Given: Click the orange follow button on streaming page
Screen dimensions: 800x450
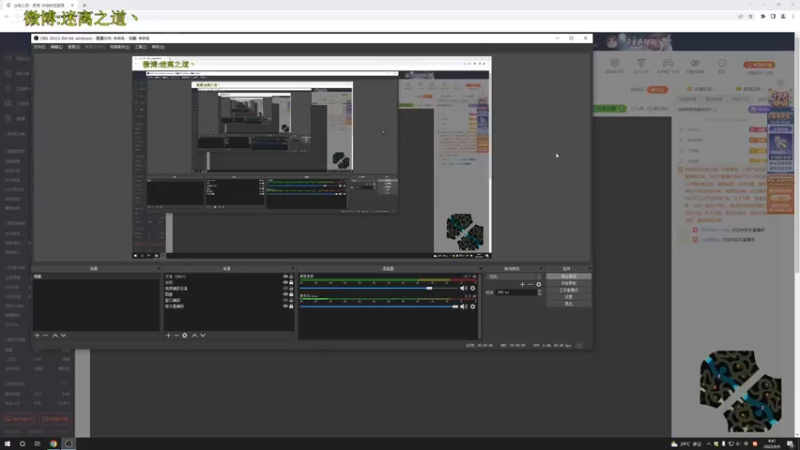Looking at the screenshot, I should [657, 90].
